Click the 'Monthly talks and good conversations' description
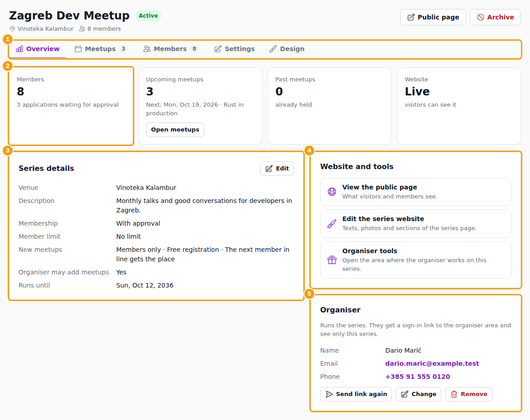 click(204, 205)
